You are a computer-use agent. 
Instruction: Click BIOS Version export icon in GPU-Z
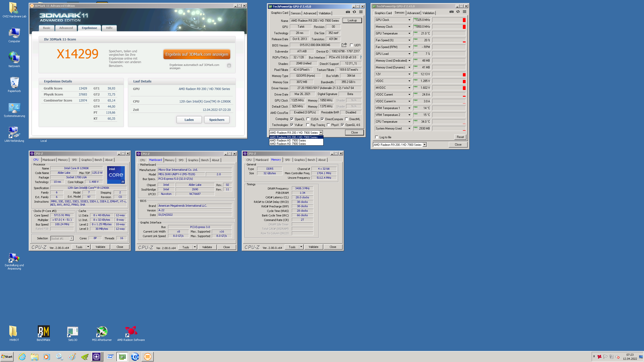coord(344,45)
